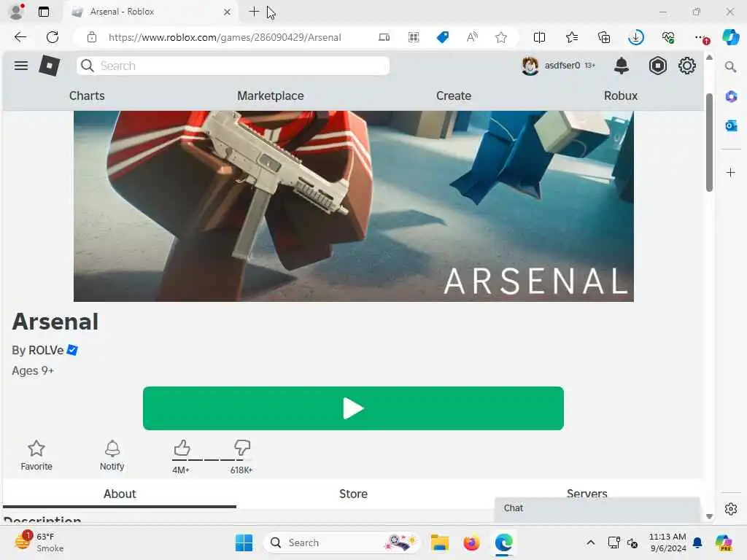Image resolution: width=747 pixels, height=560 pixels.
Task: Go to the Charts page
Action: click(87, 96)
